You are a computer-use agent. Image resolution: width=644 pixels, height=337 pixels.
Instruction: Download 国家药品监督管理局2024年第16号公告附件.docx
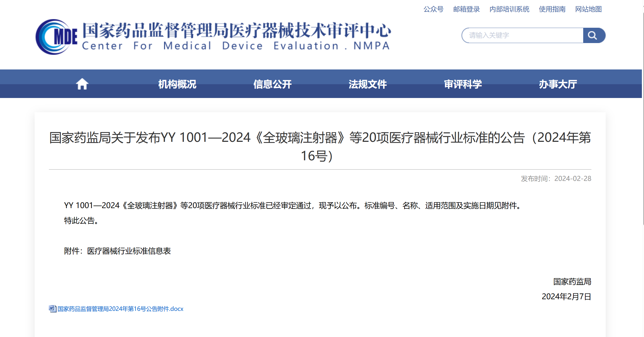pos(120,309)
